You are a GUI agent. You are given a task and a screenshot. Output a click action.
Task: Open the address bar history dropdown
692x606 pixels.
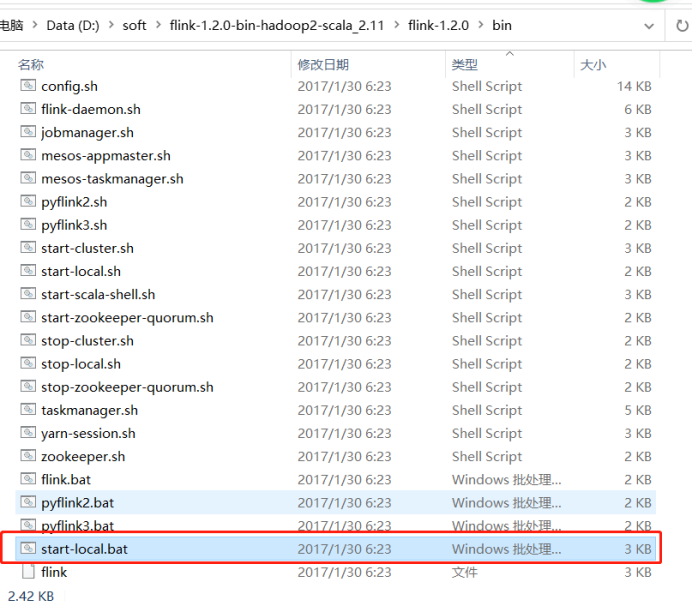point(649,26)
